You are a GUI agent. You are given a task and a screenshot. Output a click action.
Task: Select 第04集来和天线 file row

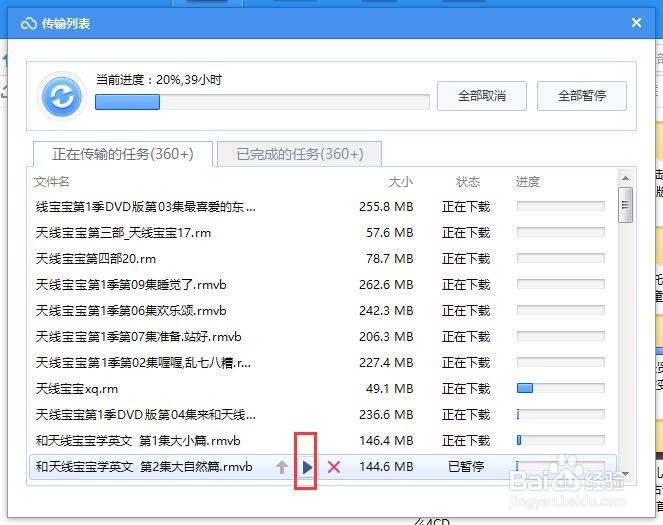[323, 415]
